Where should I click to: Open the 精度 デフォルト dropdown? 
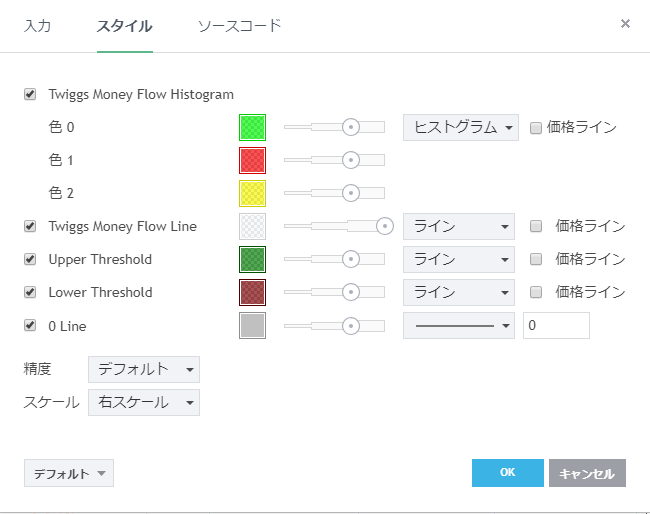point(144,369)
